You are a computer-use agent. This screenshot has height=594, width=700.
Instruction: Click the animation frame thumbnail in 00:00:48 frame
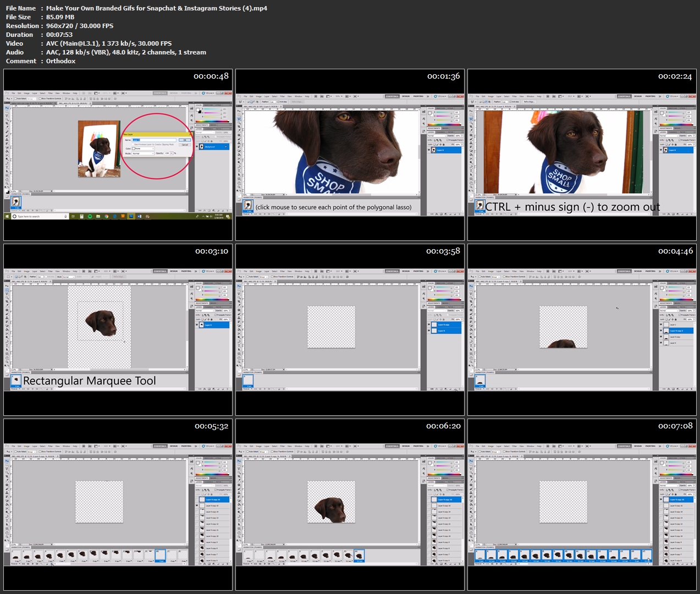pyautogui.click(x=16, y=202)
